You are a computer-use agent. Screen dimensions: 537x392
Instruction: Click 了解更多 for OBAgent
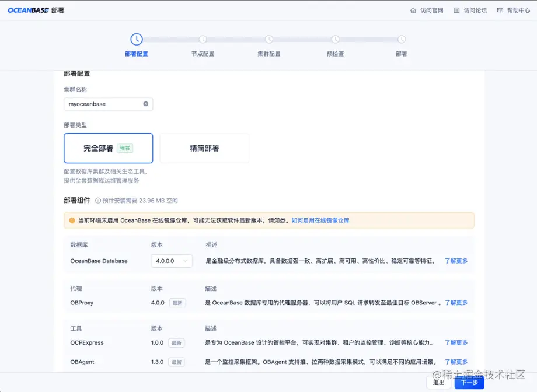(456, 362)
